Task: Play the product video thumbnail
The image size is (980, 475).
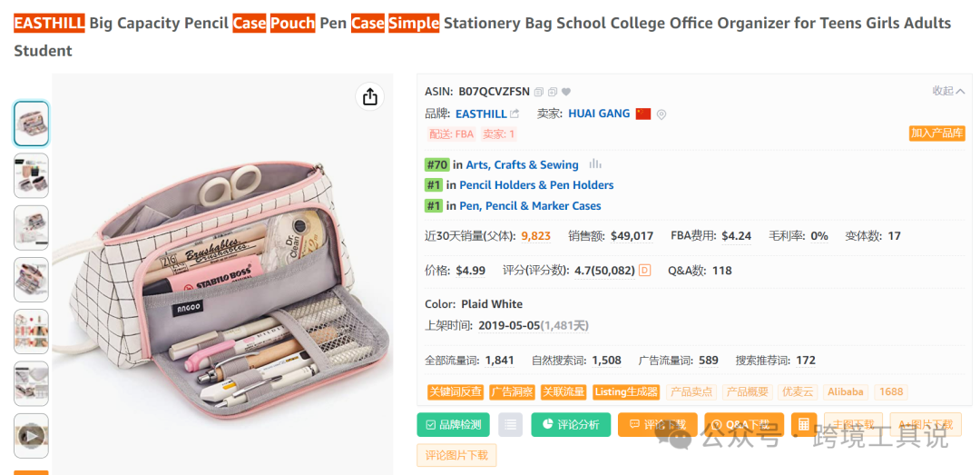Action: [x=32, y=435]
